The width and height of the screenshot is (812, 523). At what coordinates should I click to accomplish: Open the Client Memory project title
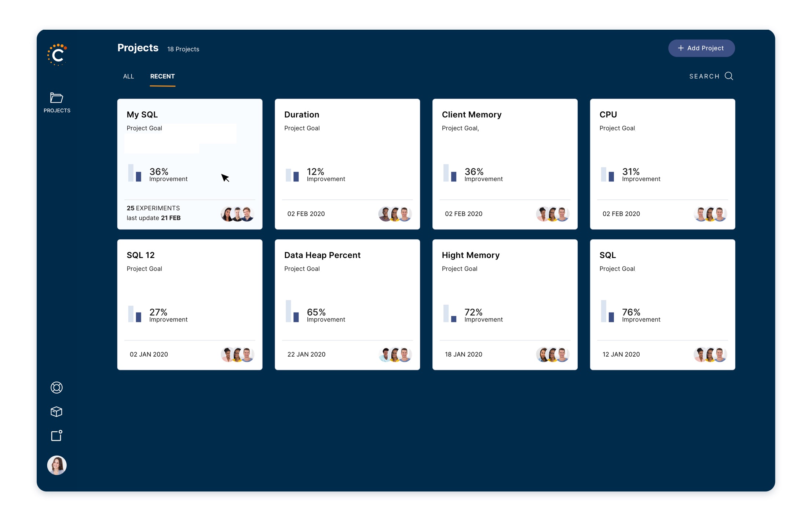tap(472, 114)
